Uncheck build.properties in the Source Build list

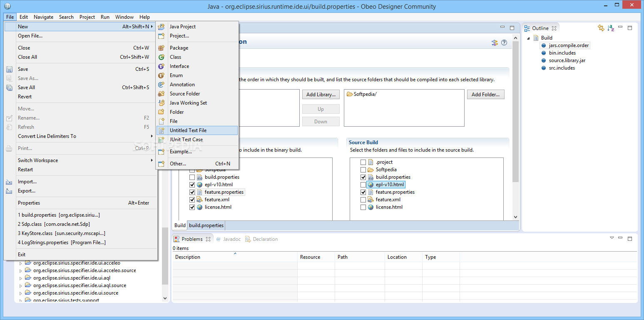(363, 177)
